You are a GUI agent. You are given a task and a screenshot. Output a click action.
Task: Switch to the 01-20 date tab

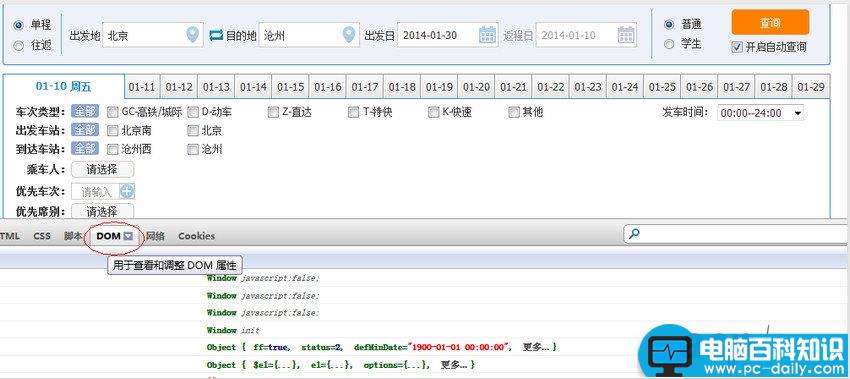point(476,87)
